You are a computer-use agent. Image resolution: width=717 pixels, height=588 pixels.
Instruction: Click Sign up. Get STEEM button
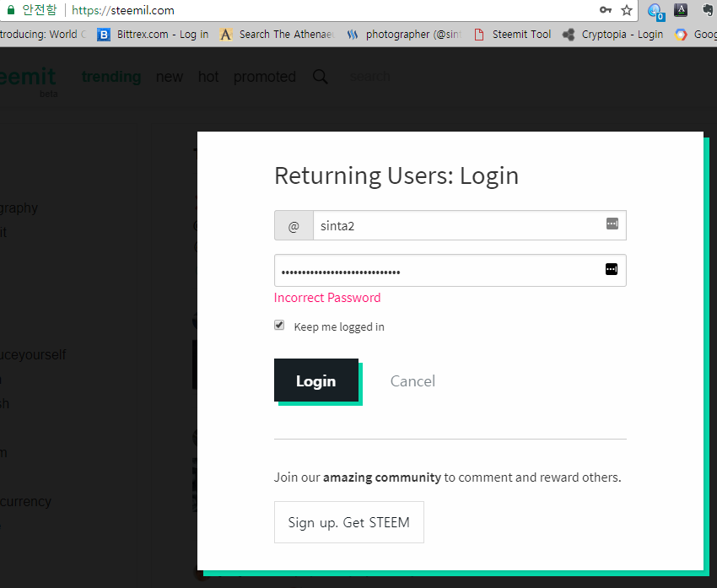[x=349, y=522]
